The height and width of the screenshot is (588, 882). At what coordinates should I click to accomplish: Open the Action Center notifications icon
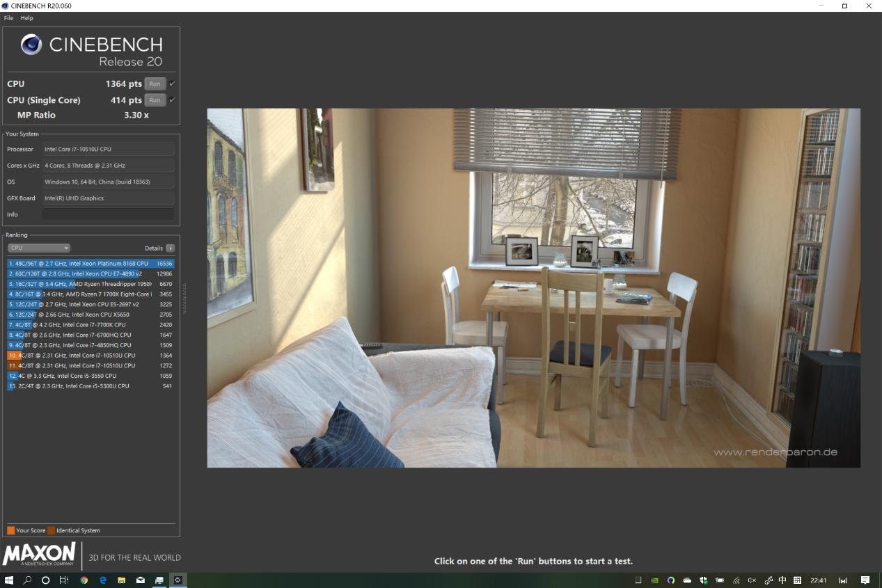pyautogui.click(x=865, y=580)
